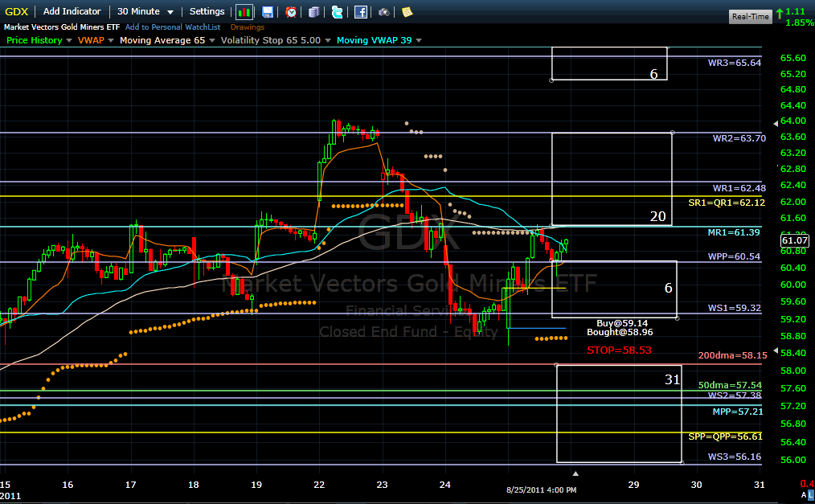Viewport: 815px width, 504px height.
Task: Open chart Settings
Action: [x=207, y=11]
